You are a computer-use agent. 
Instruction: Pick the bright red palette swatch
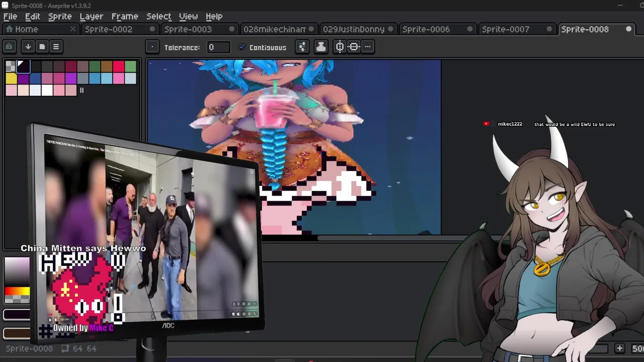pyautogui.click(x=119, y=66)
